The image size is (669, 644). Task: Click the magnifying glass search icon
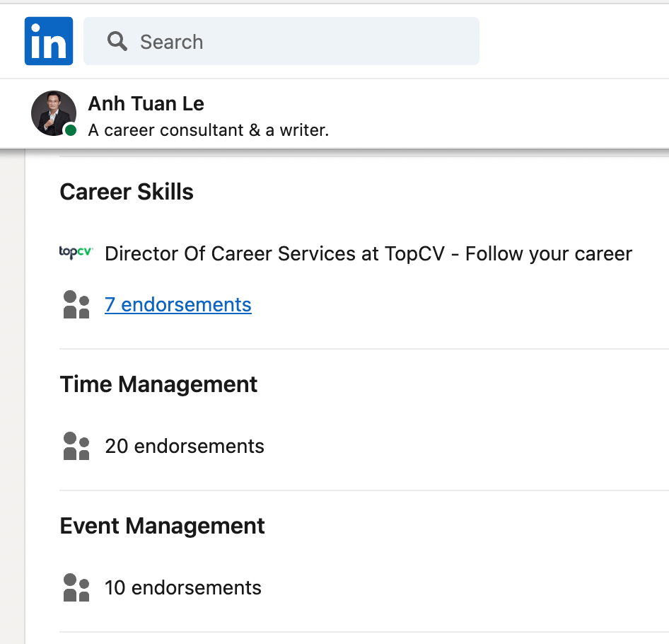pos(117,41)
